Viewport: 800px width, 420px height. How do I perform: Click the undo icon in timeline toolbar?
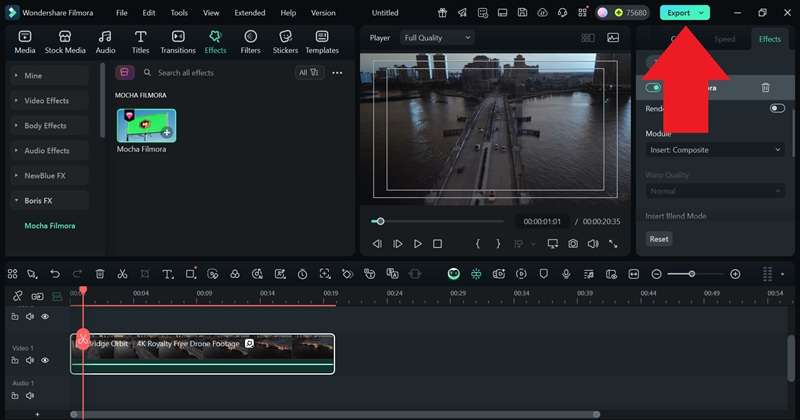click(55, 274)
